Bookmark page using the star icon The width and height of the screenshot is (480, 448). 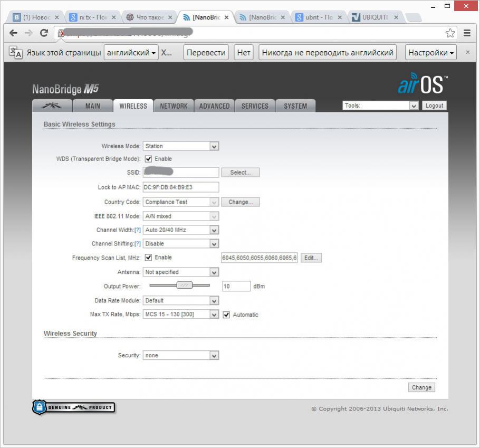click(450, 33)
